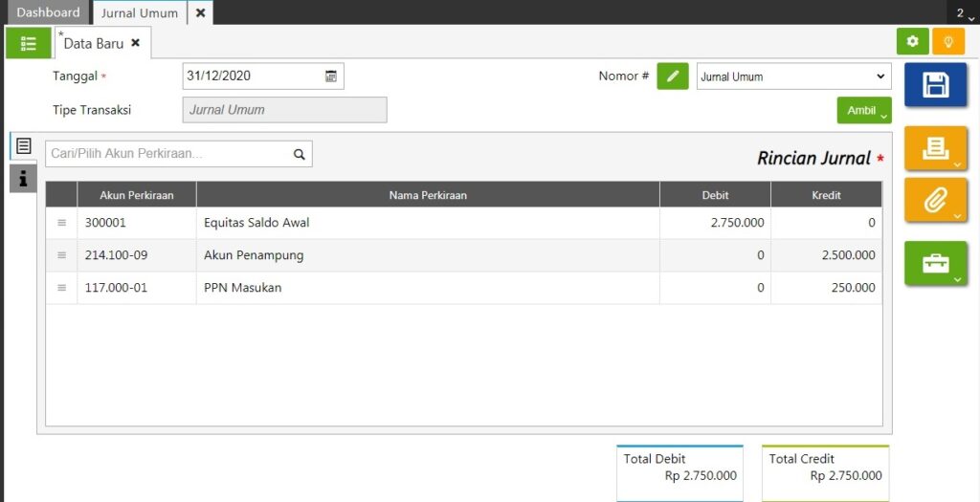Image resolution: width=980 pixels, height=502 pixels.
Task: Select the journal details document side tab
Action: pyautogui.click(x=23, y=146)
